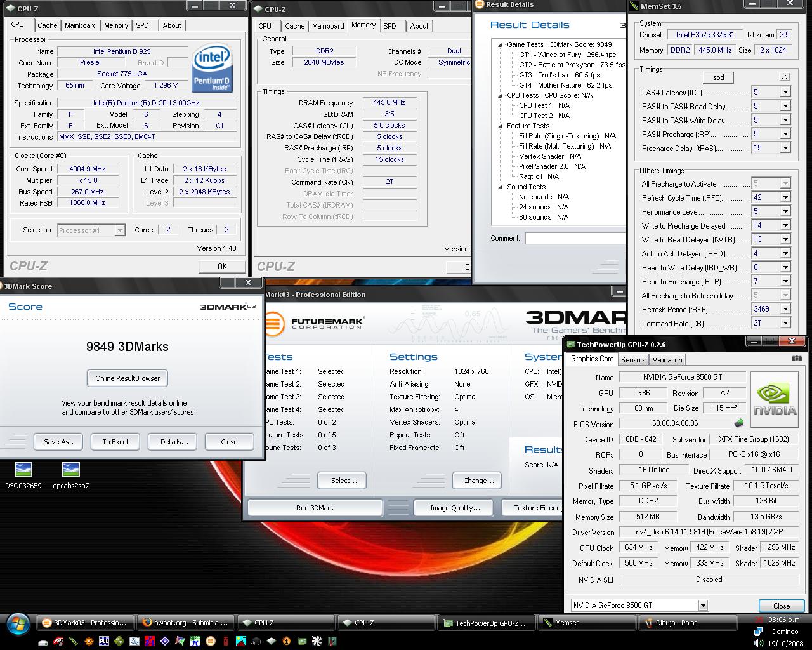Open the Refresh Period (tREF) dropdown
This screenshot has width=812, height=650.
785,309
